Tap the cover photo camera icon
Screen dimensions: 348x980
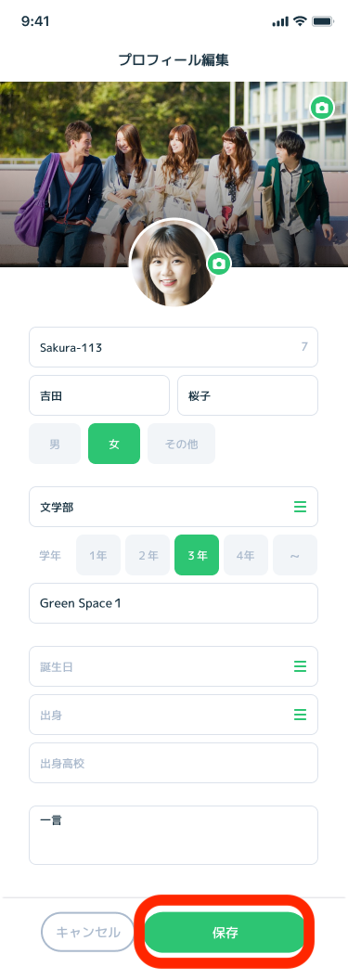[322, 109]
